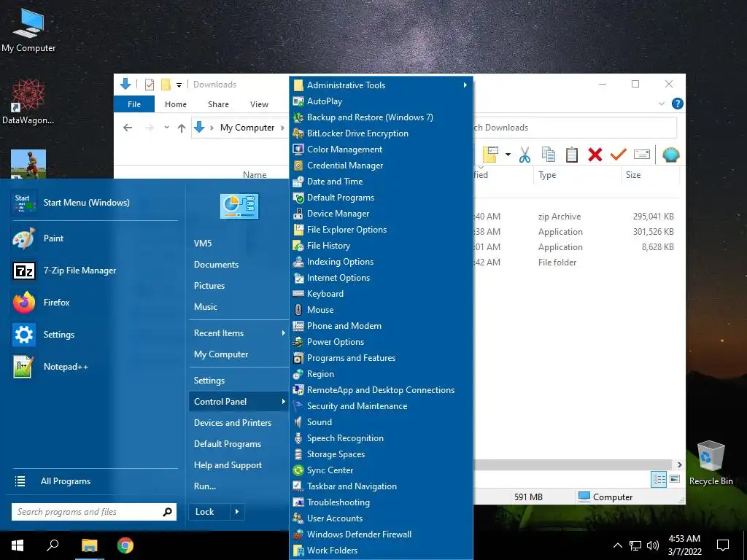Click the cut scissors icon in Explorer toolbar
Image resolution: width=747 pixels, height=560 pixels.
tap(525, 155)
